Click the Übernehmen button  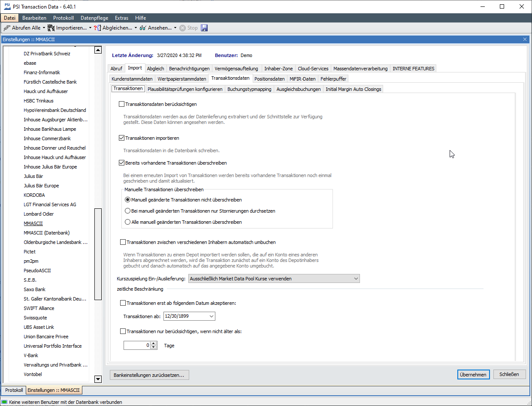point(473,374)
